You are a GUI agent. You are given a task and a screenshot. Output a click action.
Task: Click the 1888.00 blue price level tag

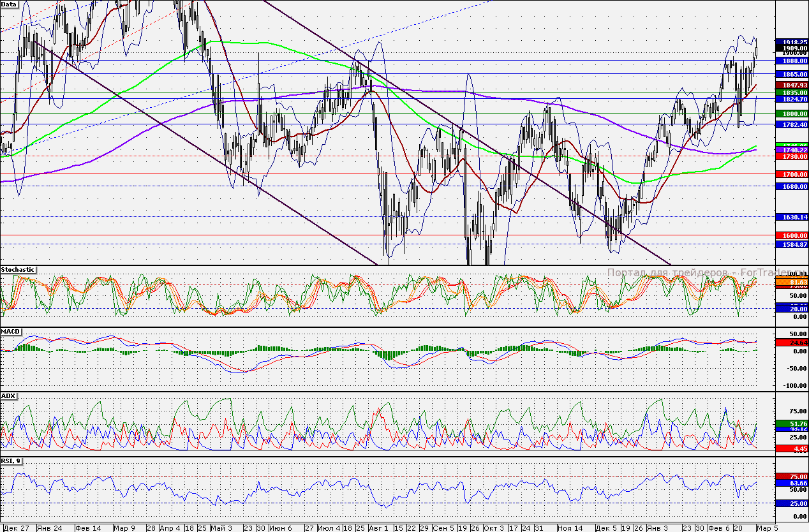click(791, 61)
